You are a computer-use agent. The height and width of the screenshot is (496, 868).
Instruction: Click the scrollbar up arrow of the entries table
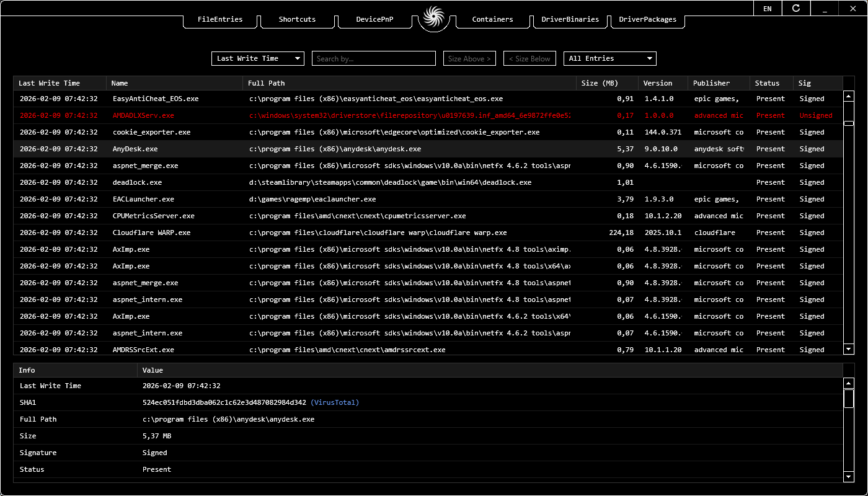pyautogui.click(x=848, y=95)
